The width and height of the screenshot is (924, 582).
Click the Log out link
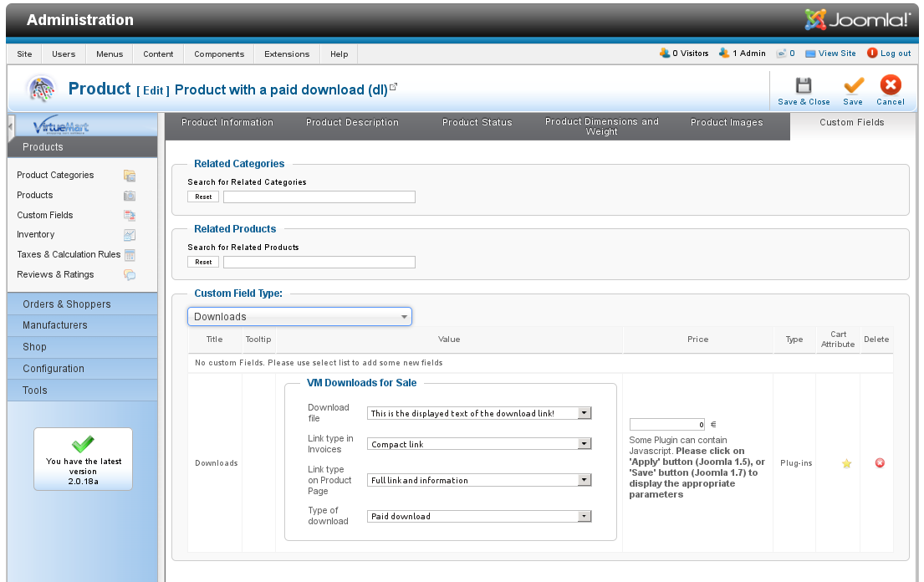[895, 54]
